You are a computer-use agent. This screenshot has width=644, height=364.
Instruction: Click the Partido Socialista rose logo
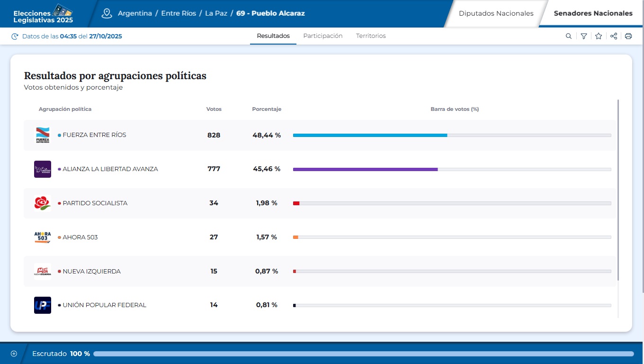[43, 203]
